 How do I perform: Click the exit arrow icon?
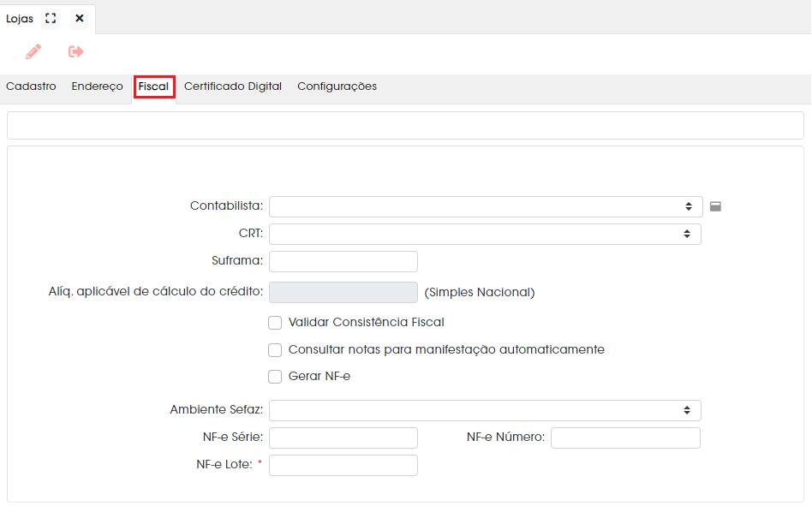(x=75, y=51)
